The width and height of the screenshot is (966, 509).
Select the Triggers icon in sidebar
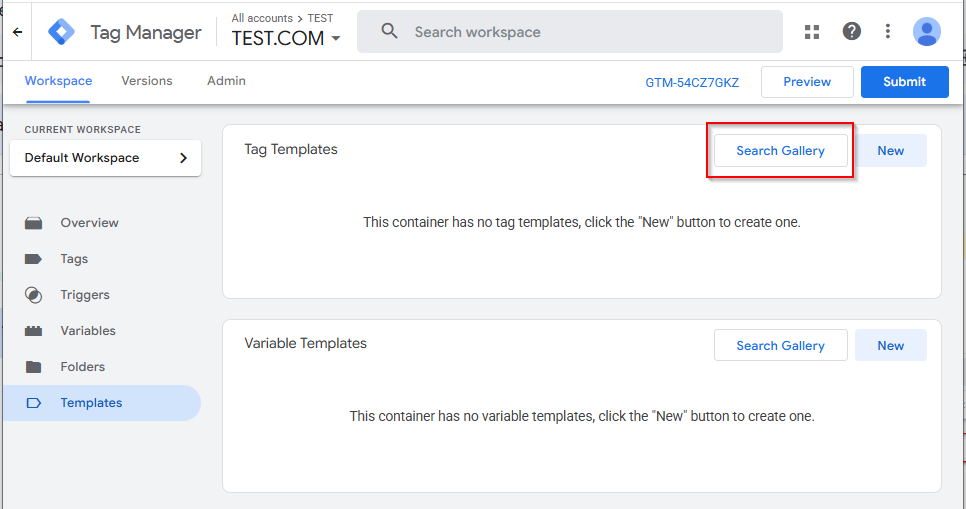point(33,295)
